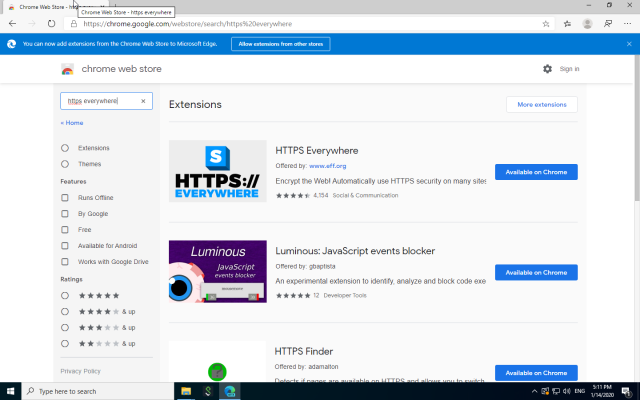640x400 pixels.
Task: Click the browser back arrow
Action: click(12, 23)
